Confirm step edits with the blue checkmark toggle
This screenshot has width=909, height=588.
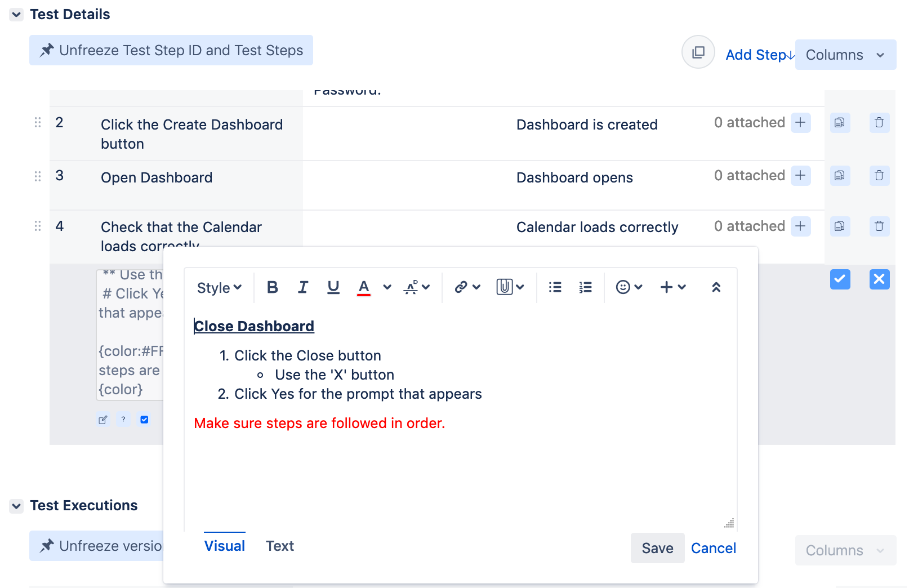click(840, 279)
